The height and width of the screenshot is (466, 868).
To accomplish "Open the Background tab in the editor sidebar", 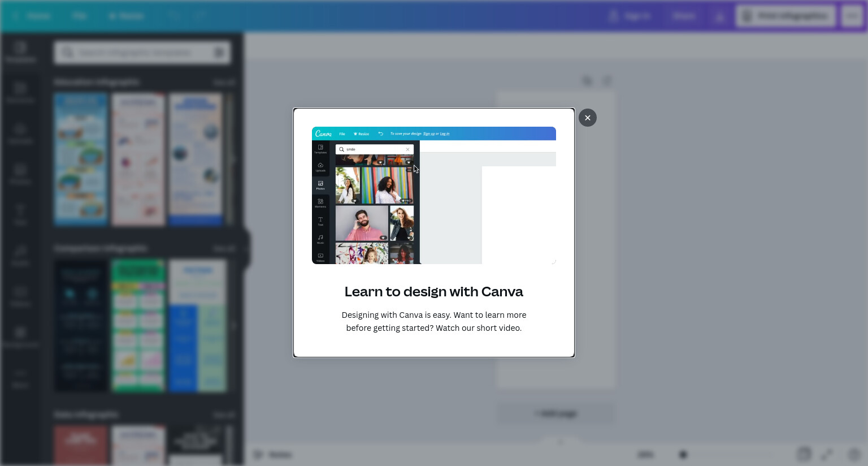I will (x=20, y=336).
